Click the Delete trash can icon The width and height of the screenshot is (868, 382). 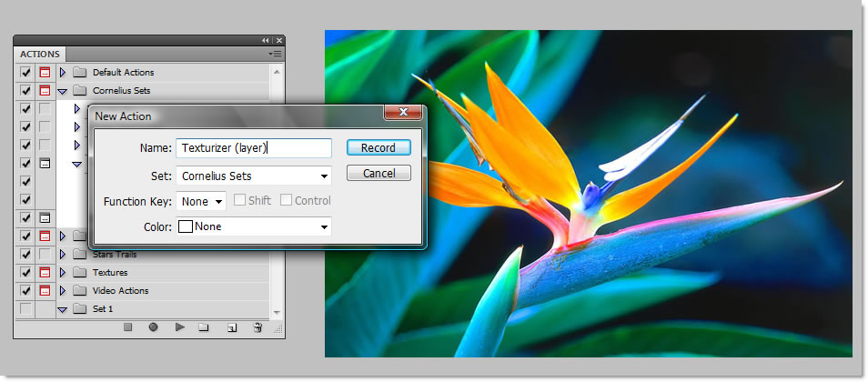tap(257, 327)
